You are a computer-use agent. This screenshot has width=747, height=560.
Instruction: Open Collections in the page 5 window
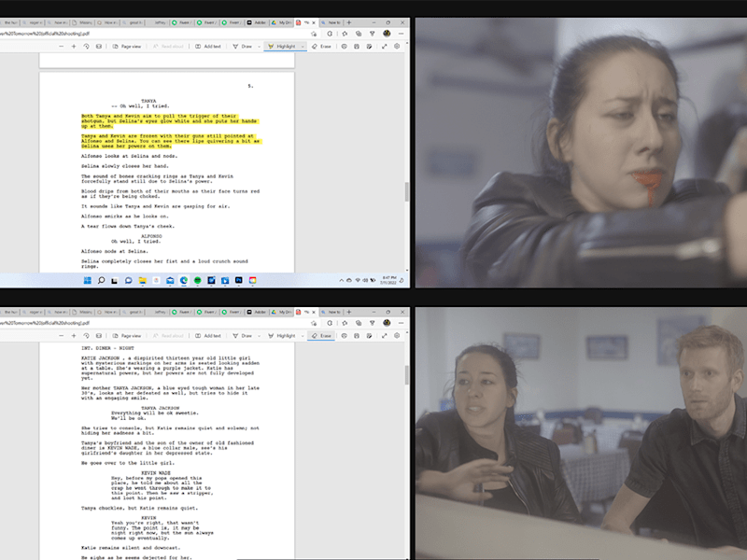359,34
